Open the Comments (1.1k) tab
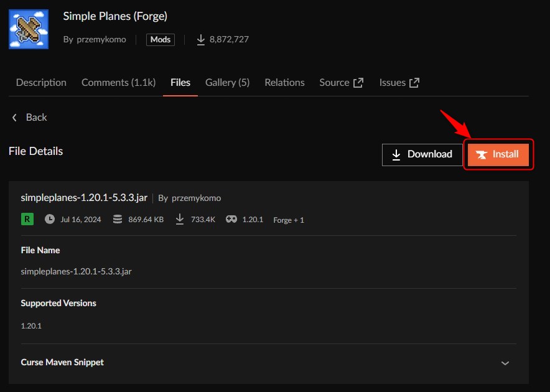 [119, 83]
